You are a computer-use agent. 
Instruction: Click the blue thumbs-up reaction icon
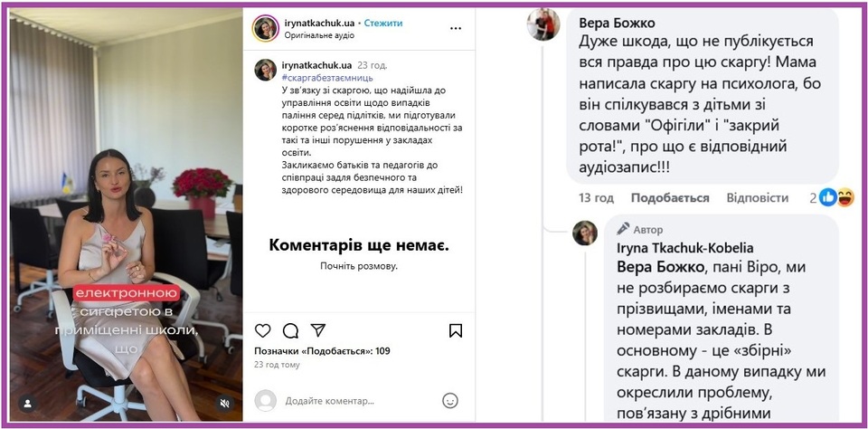point(828,197)
